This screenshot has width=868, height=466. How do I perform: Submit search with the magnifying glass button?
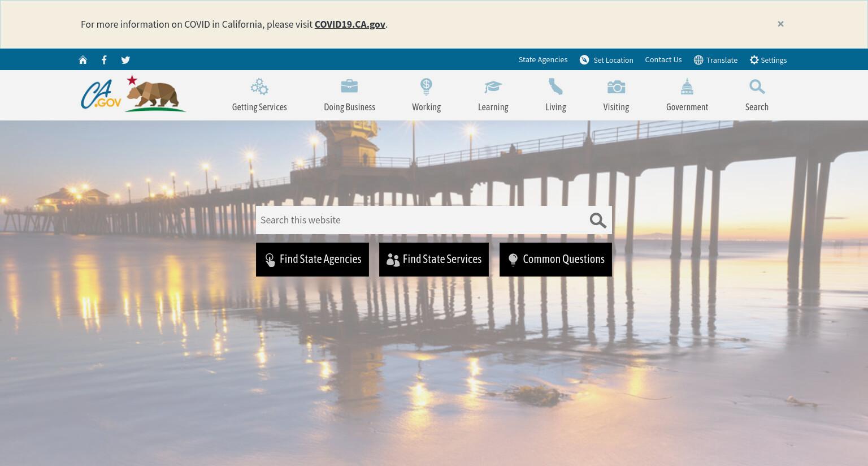pyautogui.click(x=598, y=221)
